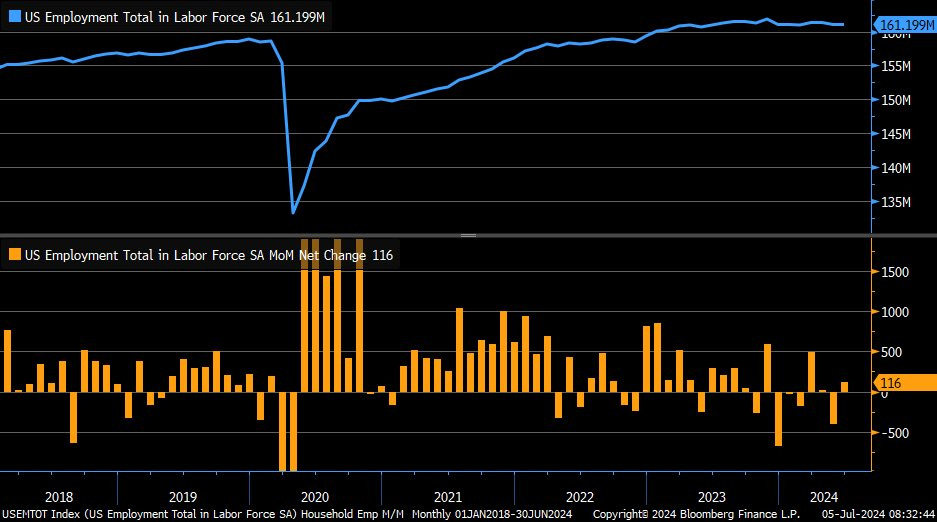Viewport: 937px width, 522px height.
Task: Select the 2018 year label on time axis
Action: click(59, 497)
